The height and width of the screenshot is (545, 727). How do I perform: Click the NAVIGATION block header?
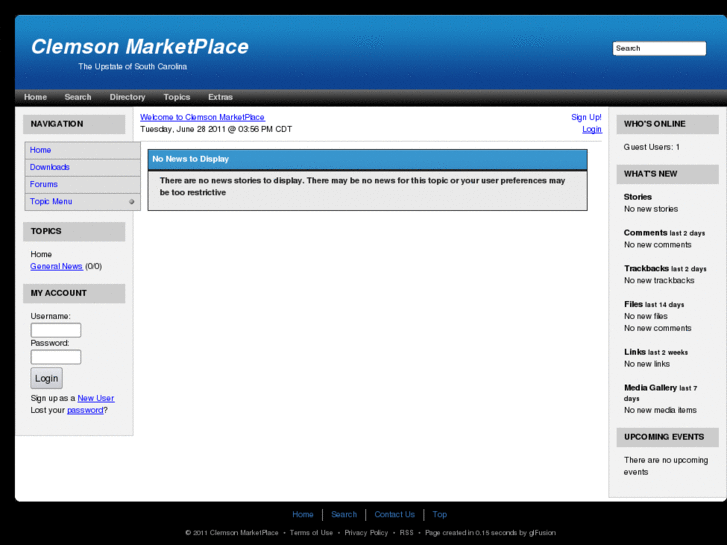click(74, 124)
